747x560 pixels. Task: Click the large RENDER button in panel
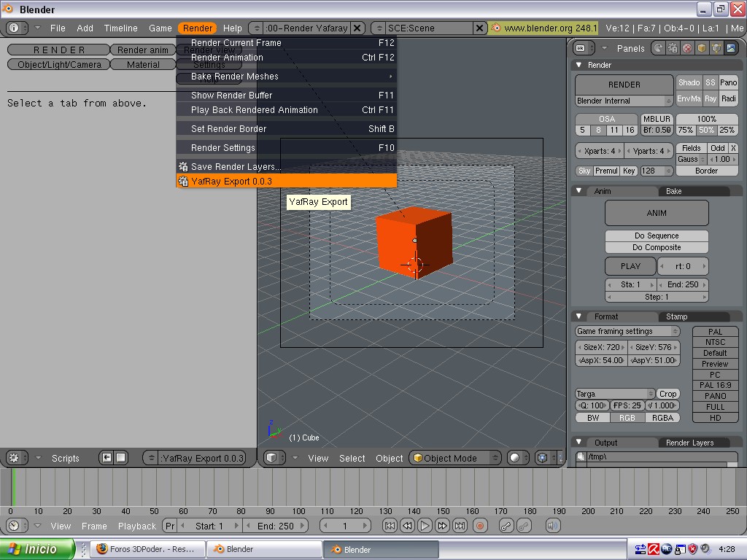coord(624,85)
